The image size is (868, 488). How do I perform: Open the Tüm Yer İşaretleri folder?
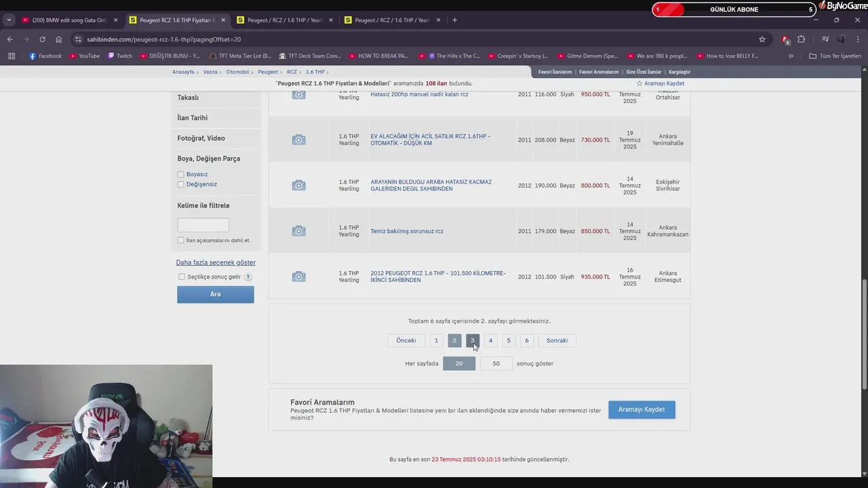835,56
